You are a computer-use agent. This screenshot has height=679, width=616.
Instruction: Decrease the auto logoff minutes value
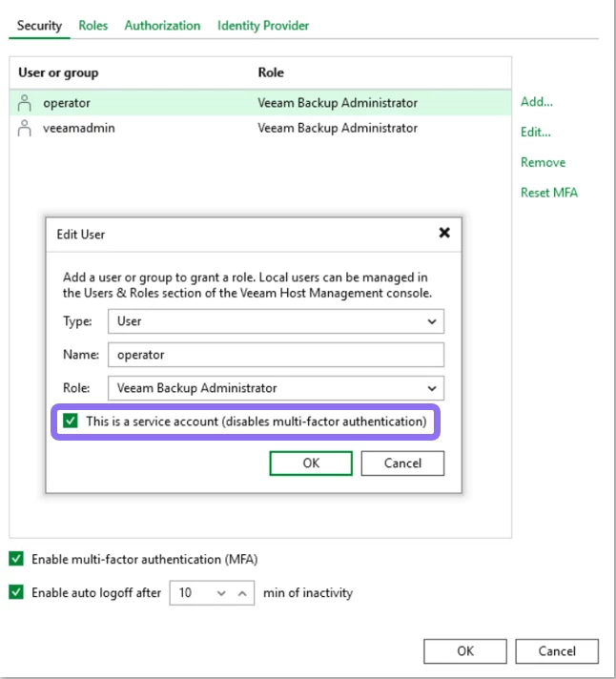click(x=221, y=593)
